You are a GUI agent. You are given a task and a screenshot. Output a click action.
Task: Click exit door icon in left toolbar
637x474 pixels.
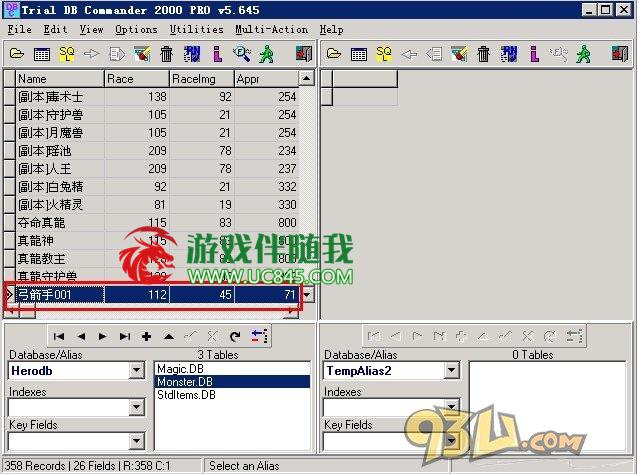303,53
